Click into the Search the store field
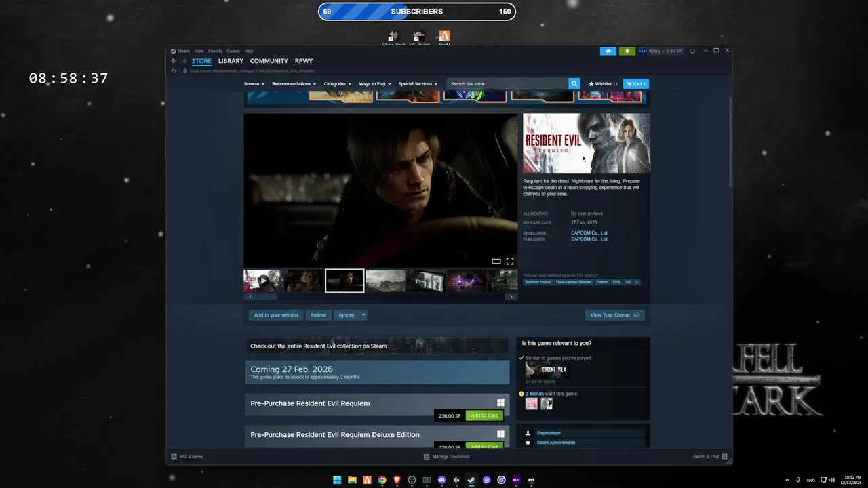Viewport: 868px width, 488px height. (508, 84)
